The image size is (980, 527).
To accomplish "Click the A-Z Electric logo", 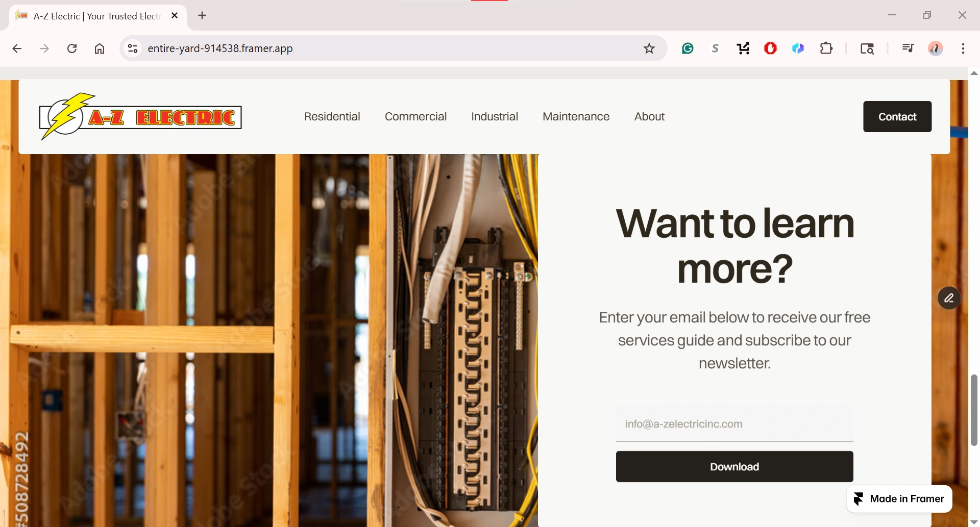I will [140, 116].
